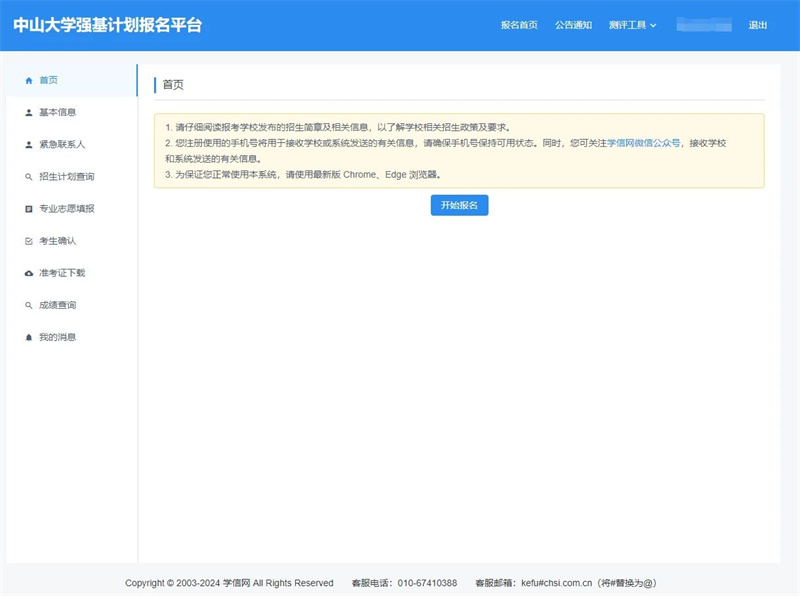This screenshot has height=596, width=800.
Task: Click the notice line mentioning Chrome、Edge 浏览器
Action: pyautogui.click(x=303, y=175)
